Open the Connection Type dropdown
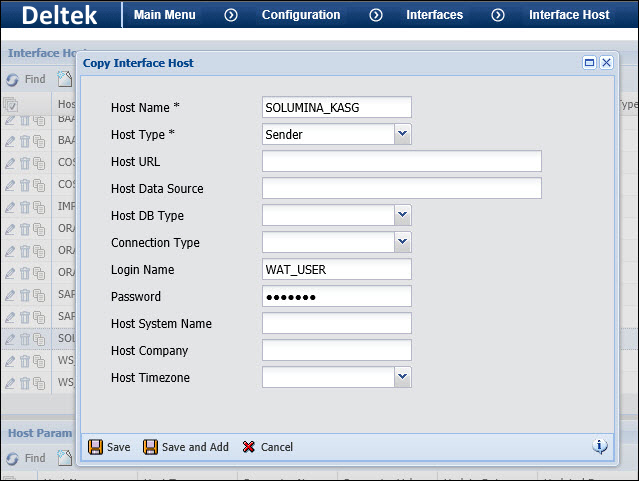Image resolution: width=639 pixels, height=481 pixels. pos(402,242)
